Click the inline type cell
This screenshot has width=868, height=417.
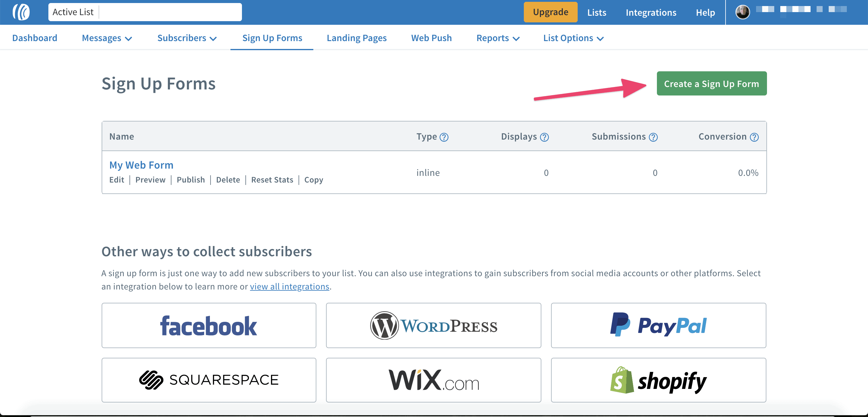tap(428, 173)
